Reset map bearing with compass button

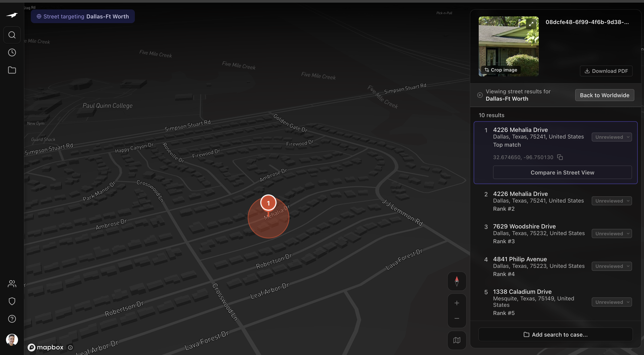(x=456, y=281)
